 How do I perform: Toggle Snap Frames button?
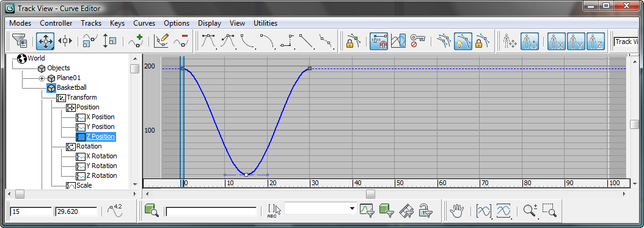click(x=379, y=41)
